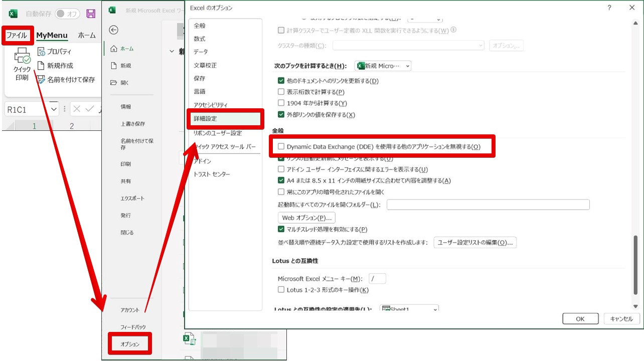Click the help question mark in Excel Options
The width and height of the screenshot is (644, 361).
[609, 8]
